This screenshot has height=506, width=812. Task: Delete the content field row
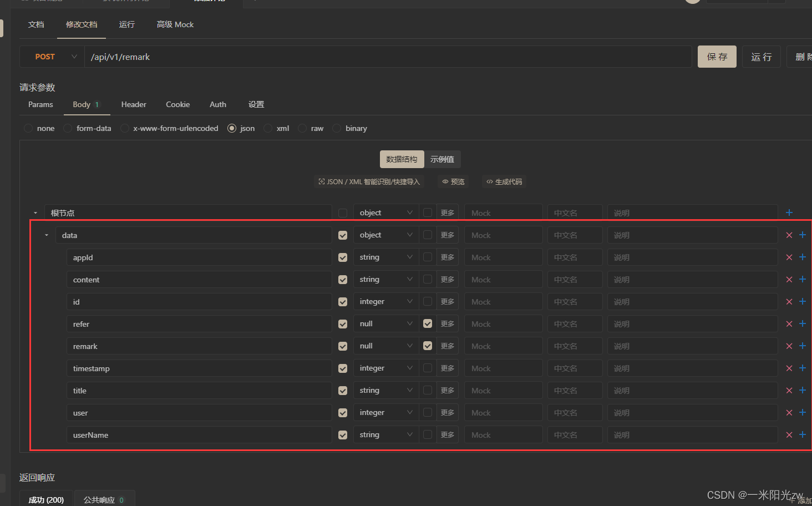tap(789, 280)
